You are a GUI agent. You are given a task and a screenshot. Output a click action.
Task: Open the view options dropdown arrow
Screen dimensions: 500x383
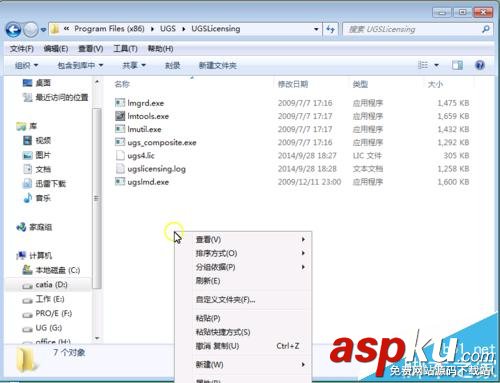[x=436, y=65]
